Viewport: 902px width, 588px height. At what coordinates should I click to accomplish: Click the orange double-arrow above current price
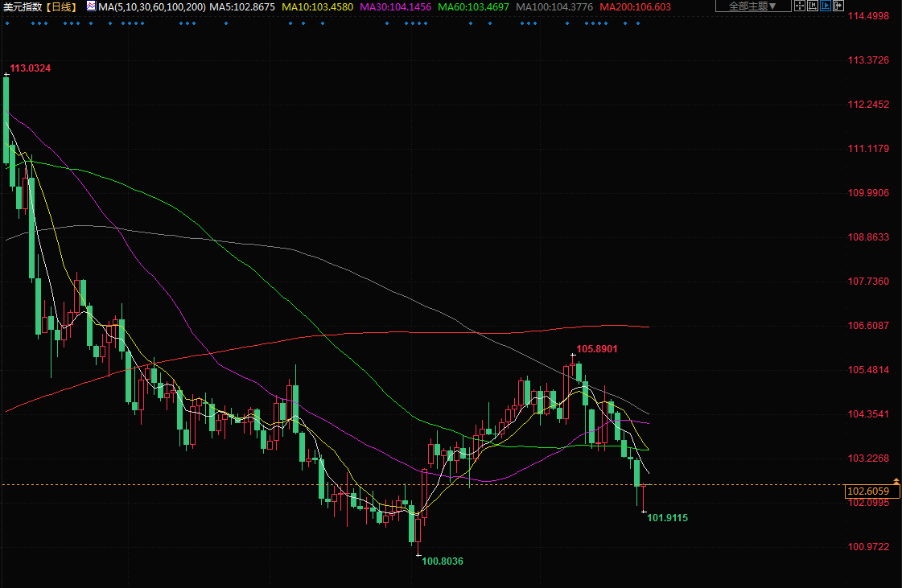pos(896,481)
